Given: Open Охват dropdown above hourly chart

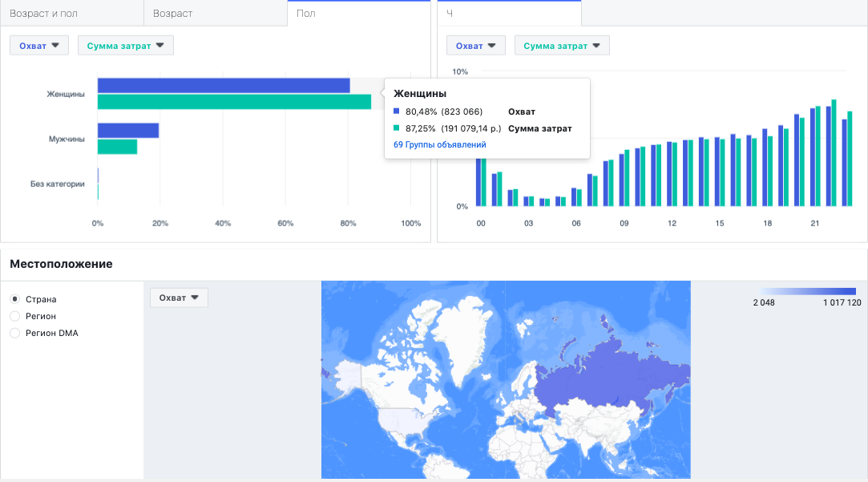Looking at the screenshot, I should click(476, 46).
